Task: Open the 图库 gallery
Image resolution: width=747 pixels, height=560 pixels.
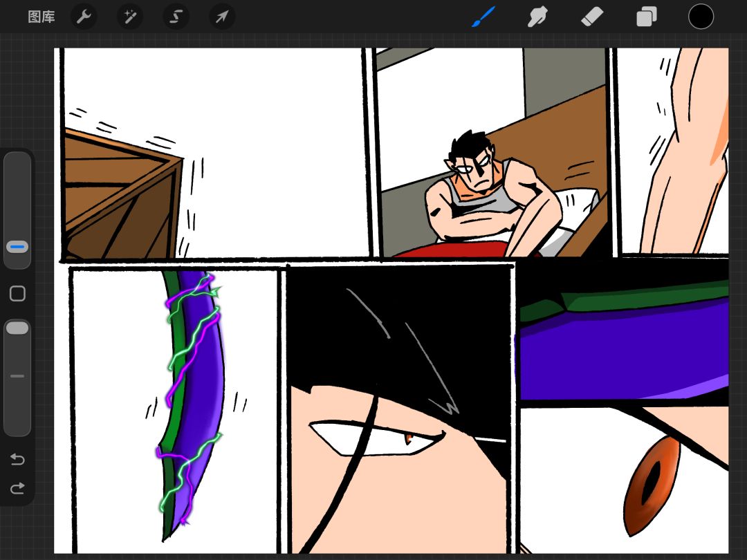Action: [41, 17]
